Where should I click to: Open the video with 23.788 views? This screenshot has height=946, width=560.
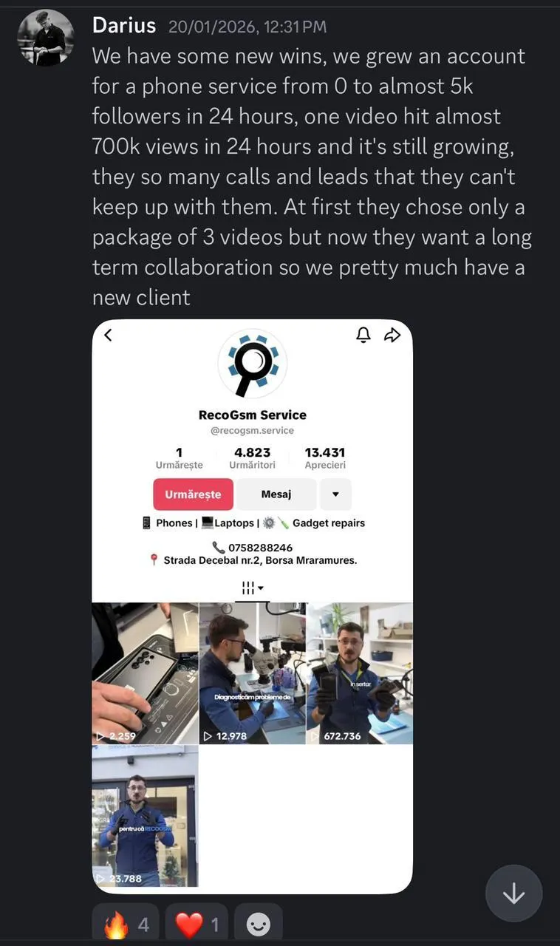[x=145, y=816]
